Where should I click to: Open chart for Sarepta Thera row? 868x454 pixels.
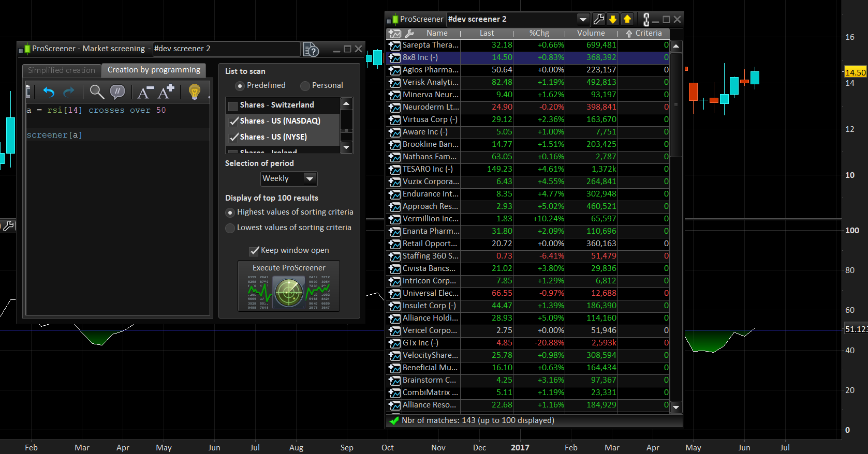[394, 45]
